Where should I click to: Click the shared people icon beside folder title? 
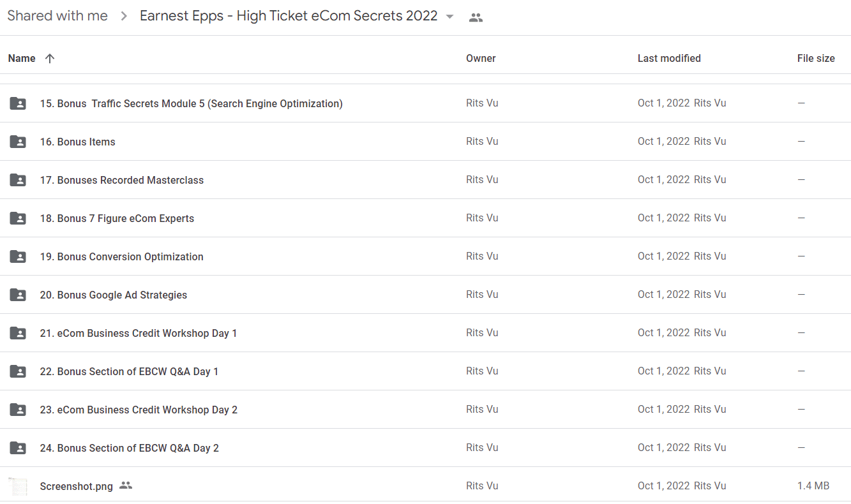pyautogui.click(x=476, y=18)
